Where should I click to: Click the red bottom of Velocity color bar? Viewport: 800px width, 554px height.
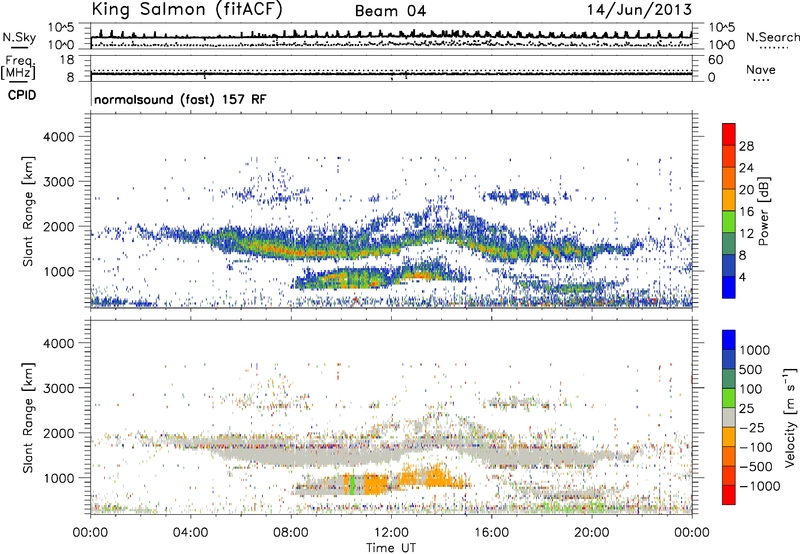coord(729,495)
